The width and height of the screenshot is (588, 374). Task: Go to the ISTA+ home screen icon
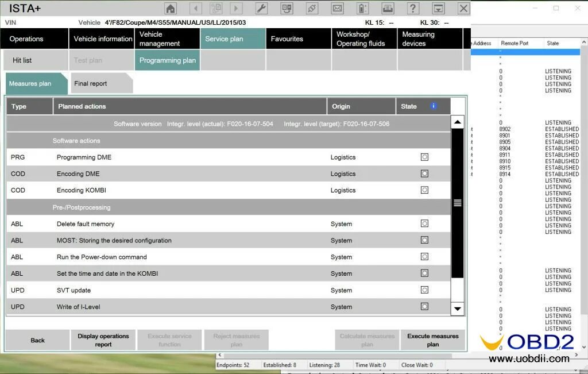point(171,8)
